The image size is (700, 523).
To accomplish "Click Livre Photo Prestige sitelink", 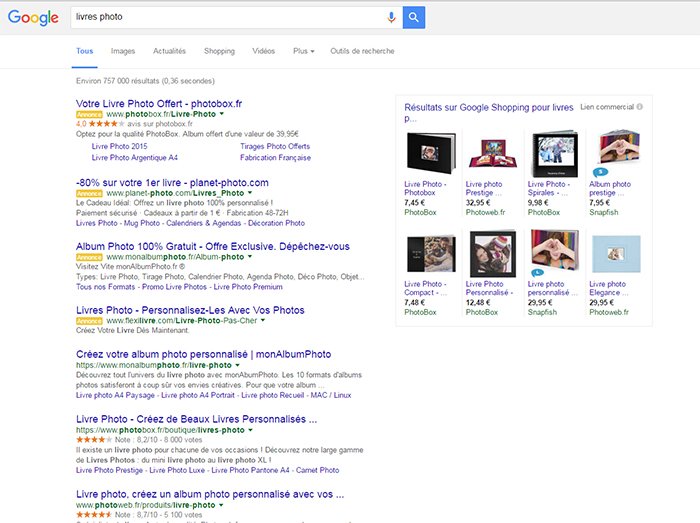I will coord(109,470).
